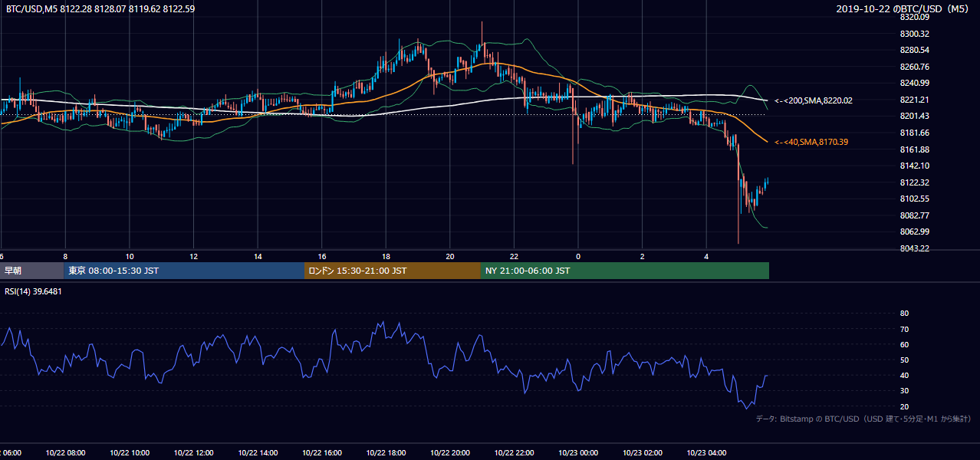
Task: Click RSI scale value 80
Action: coord(904,314)
